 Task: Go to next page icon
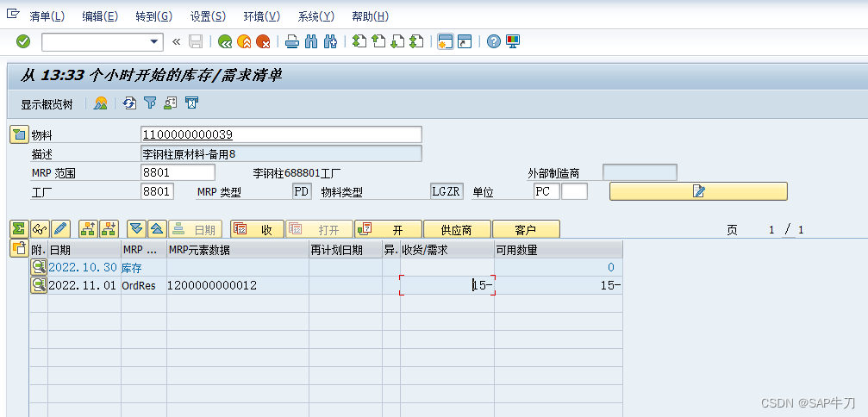coord(397,41)
